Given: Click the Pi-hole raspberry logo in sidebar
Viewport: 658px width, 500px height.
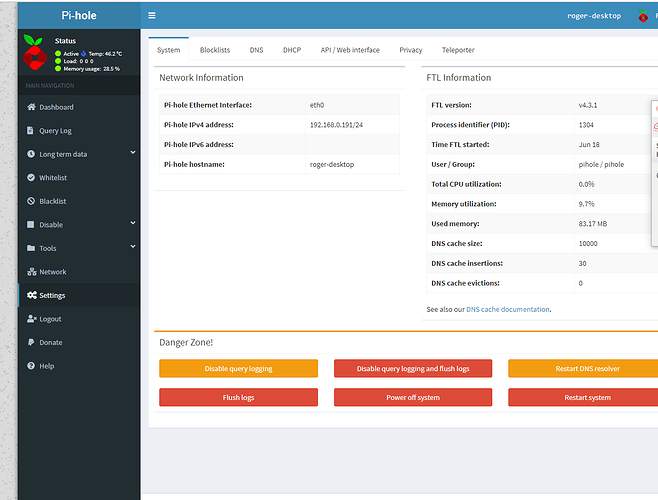Looking at the screenshot, I should [35, 52].
